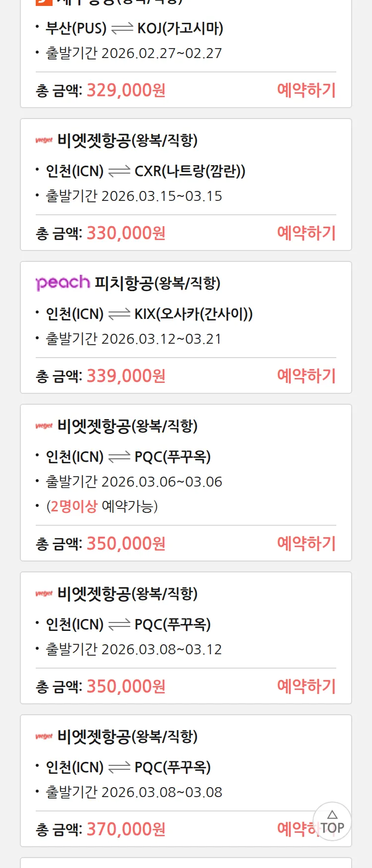
Task: Click the Vietjet logo on the CXR flight card
Action: (x=44, y=140)
